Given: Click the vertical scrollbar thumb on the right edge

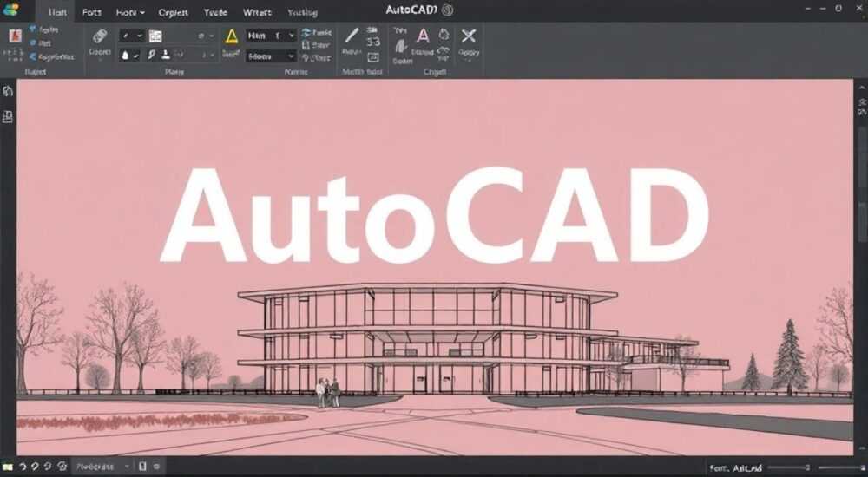Looking at the screenshot, I should click(x=863, y=221).
